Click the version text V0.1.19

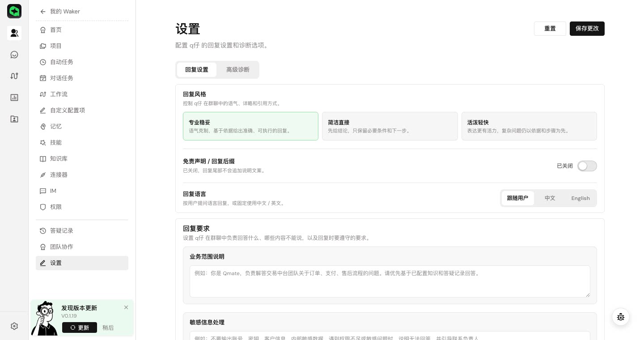pyautogui.click(x=69, y=316)
